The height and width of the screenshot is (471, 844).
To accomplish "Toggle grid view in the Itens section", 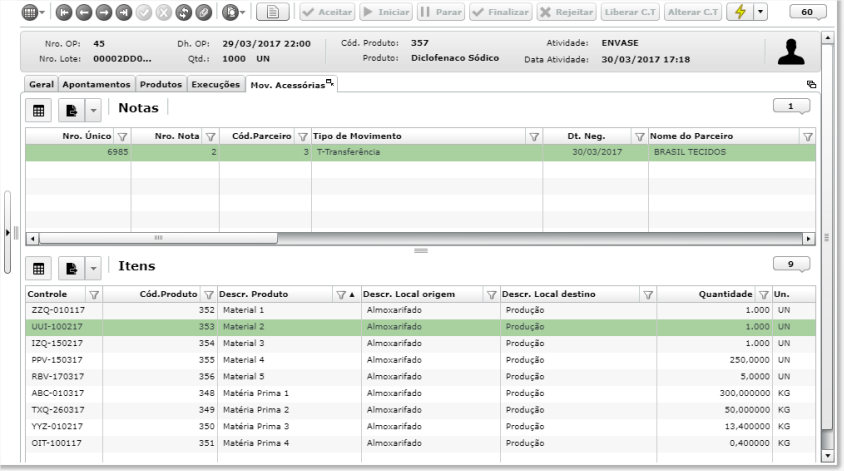I will pos(38,269).
